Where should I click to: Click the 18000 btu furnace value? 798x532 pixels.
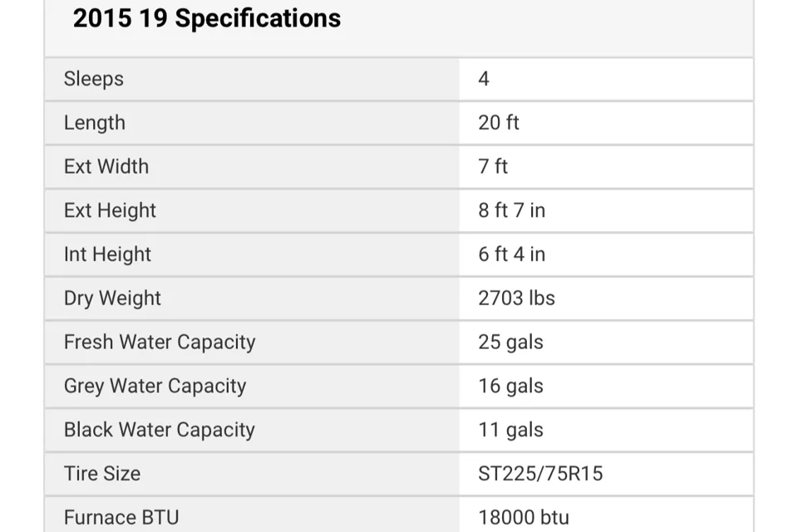[524, 517]
